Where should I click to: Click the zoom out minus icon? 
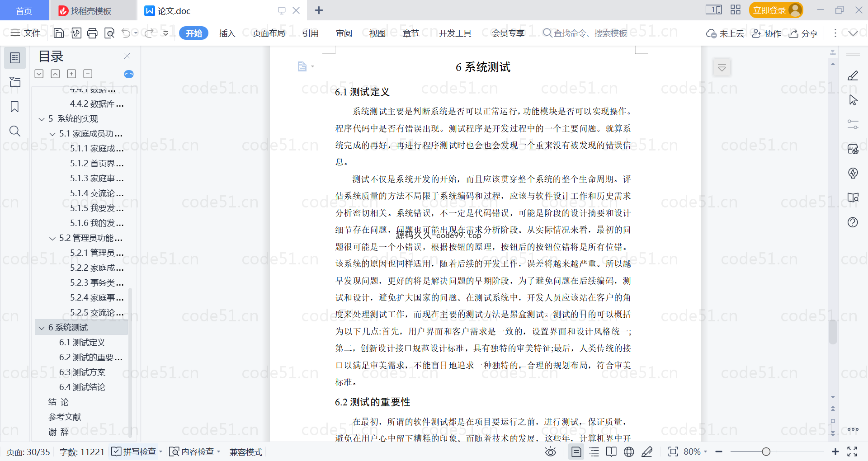tap(719, 452)
